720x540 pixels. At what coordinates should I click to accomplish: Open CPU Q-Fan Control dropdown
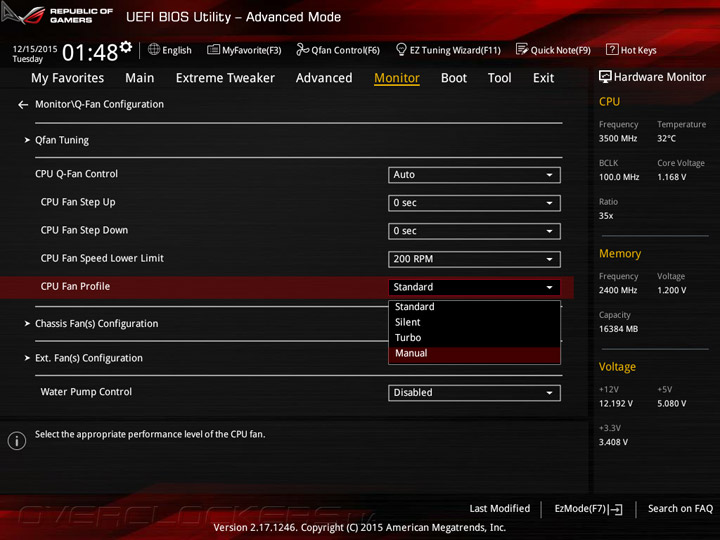(x=474, y=175)
